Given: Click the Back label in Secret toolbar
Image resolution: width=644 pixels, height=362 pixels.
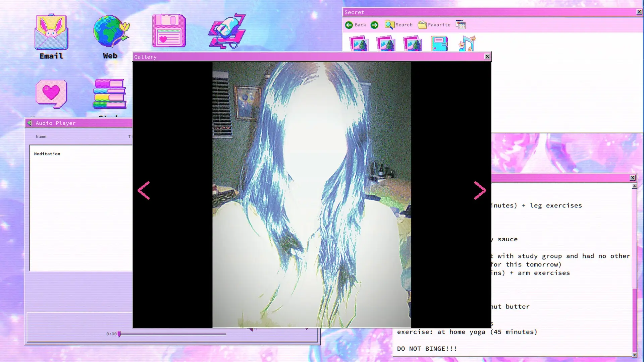Looking at the screenshot, I should click(360, 25).
